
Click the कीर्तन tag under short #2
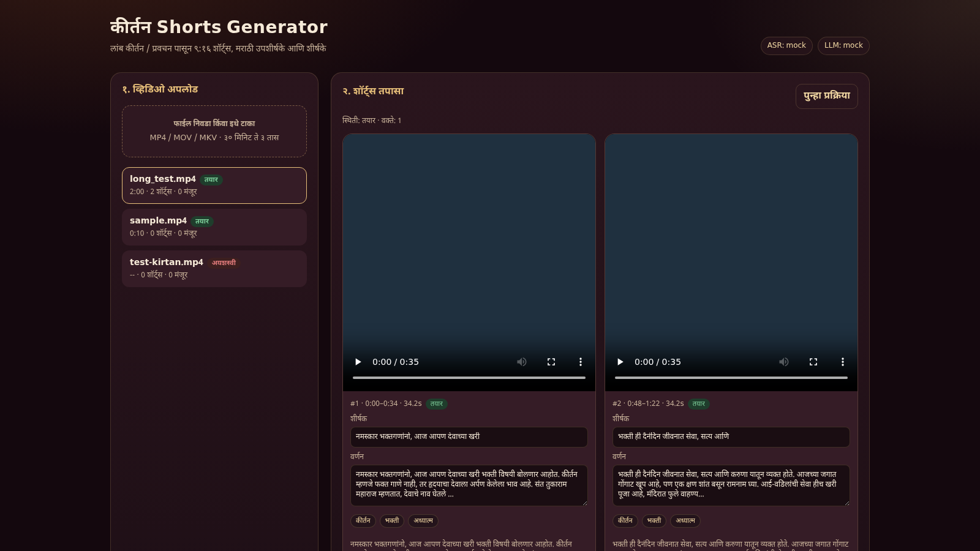pyautogui.click(x=625, y=521)
